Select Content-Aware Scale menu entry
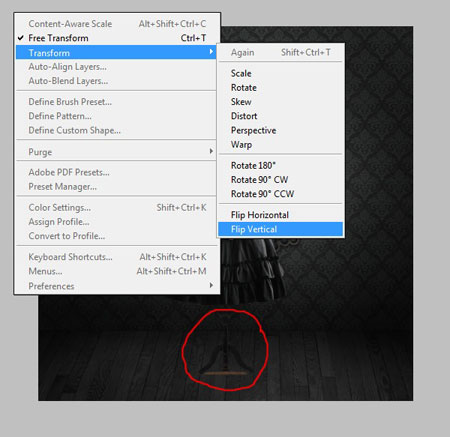 click(117, 24)
